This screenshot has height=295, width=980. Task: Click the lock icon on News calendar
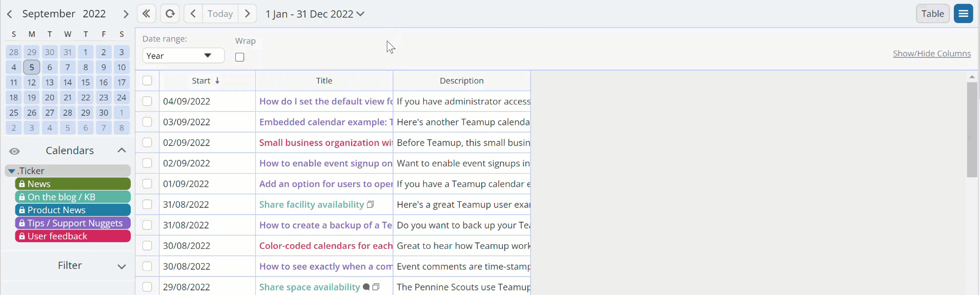click(x=22, y=184)
